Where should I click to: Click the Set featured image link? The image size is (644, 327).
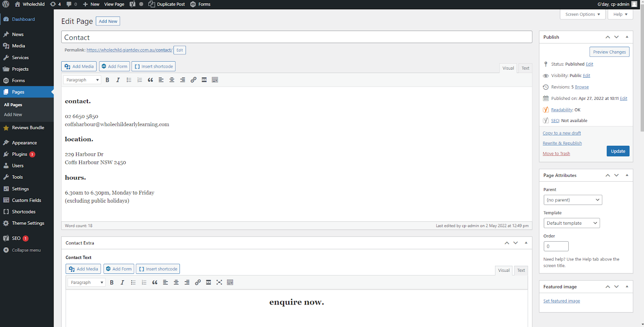(x=561, y=301)
